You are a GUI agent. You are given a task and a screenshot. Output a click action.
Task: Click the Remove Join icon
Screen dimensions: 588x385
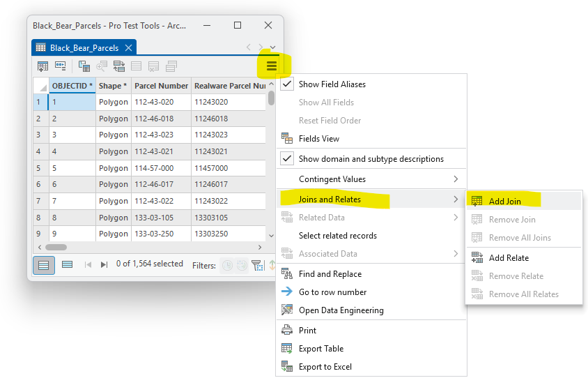(477, 220)
